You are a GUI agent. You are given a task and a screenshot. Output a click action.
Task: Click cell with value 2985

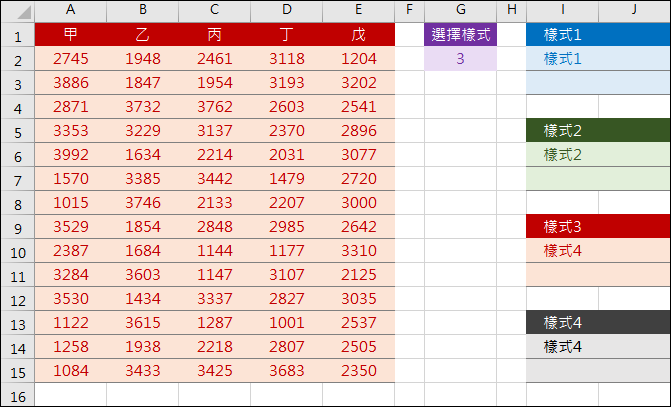(286, 226)
